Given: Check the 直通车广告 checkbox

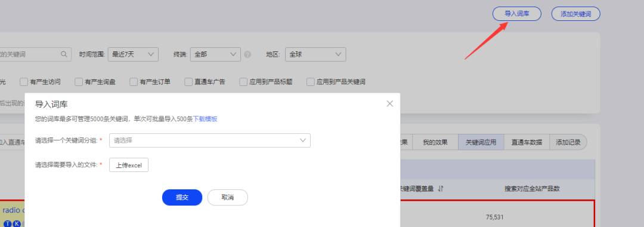Looking at the screenshot, I should coord(188,82).
